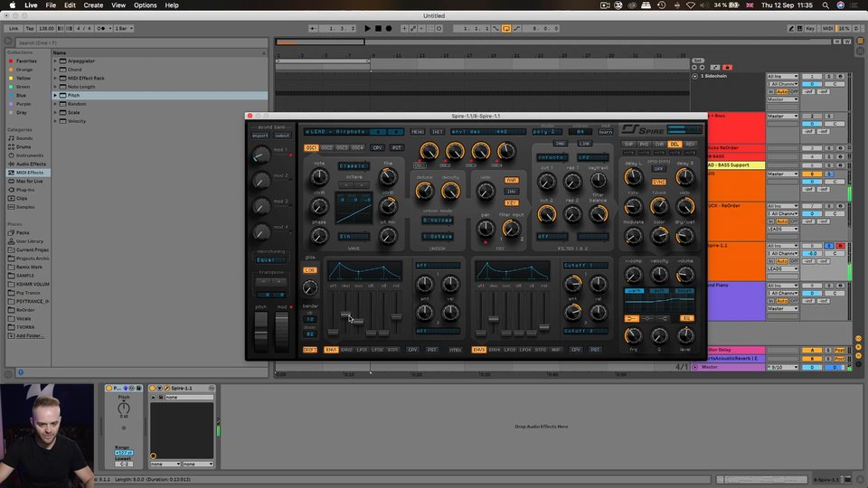Select the OSC2 tab in Spire
This screenshot has height=488, width=868.
[326, 147]
